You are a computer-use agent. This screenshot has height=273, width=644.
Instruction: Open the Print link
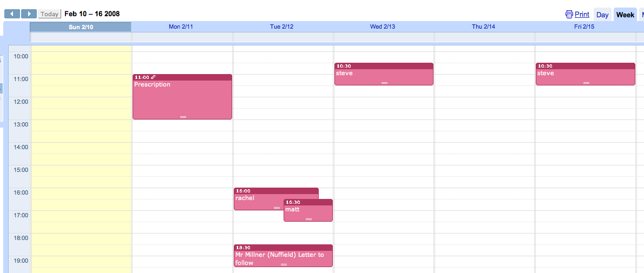[x=582, y=15]
